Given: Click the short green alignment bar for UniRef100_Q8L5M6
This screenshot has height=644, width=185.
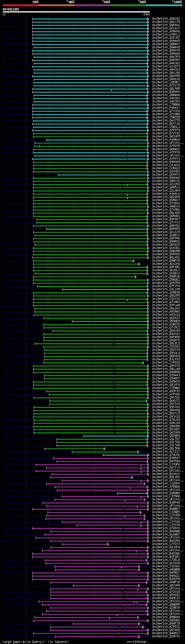Looking at the screenshot, I should (75, 449).
